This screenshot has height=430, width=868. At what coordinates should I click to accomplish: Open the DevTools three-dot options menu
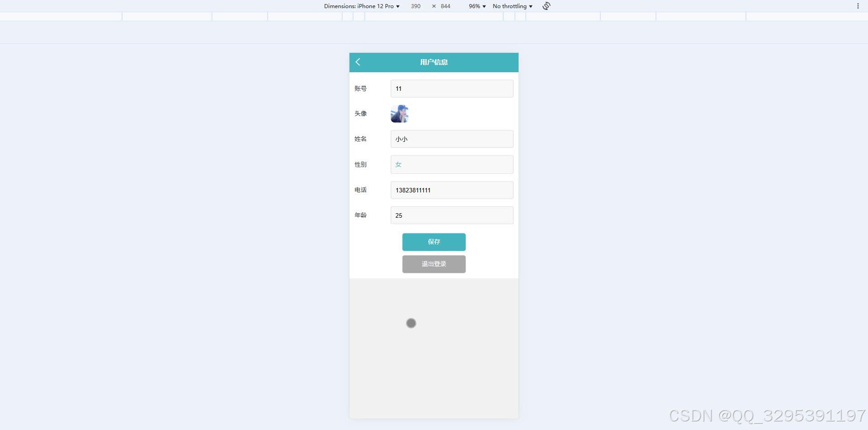pyautogui.click(x=858, y=6)
